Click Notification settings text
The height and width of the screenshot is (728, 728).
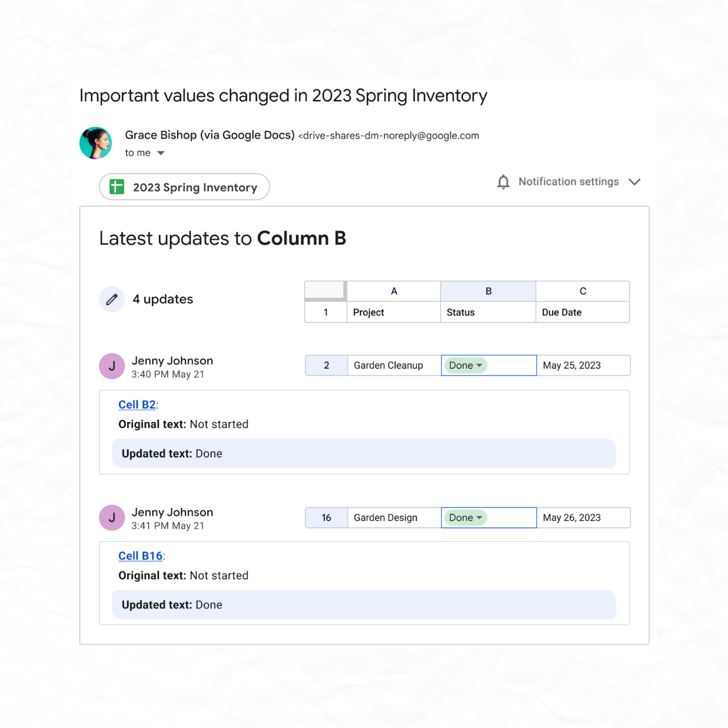pyautogui.click(x=568, y=182)
